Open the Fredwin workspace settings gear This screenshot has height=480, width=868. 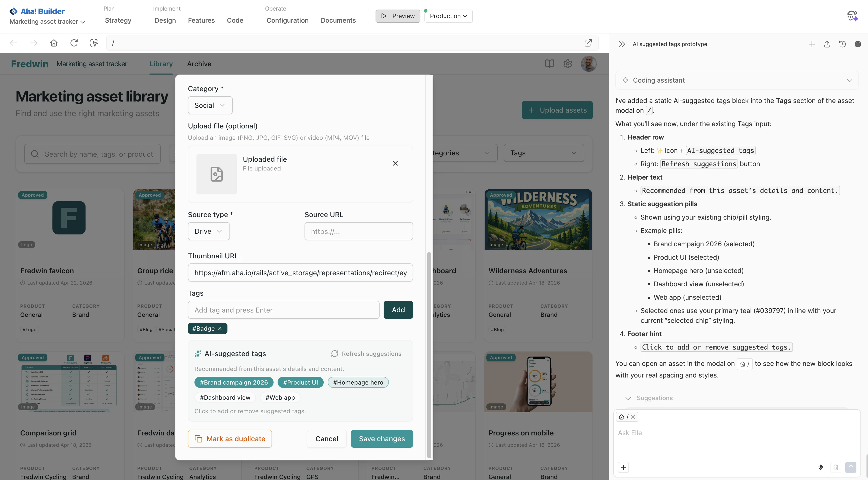tap(568, 64)
